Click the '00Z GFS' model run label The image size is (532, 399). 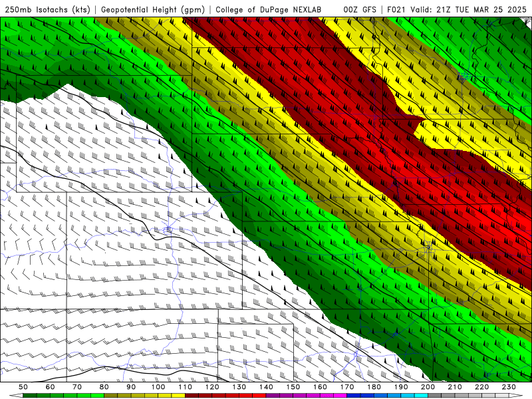coord(360,9)
